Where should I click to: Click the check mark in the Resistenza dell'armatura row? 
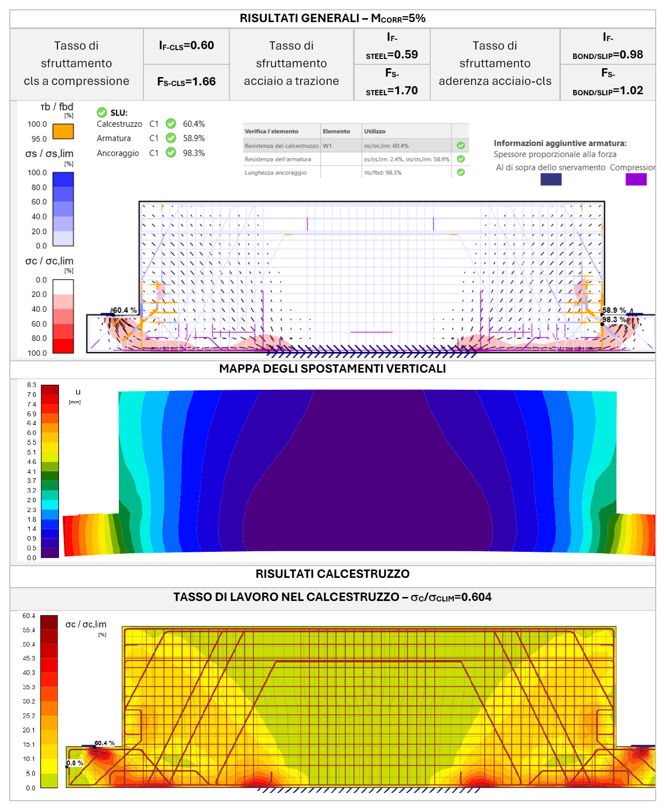click(x=461, y=159)
